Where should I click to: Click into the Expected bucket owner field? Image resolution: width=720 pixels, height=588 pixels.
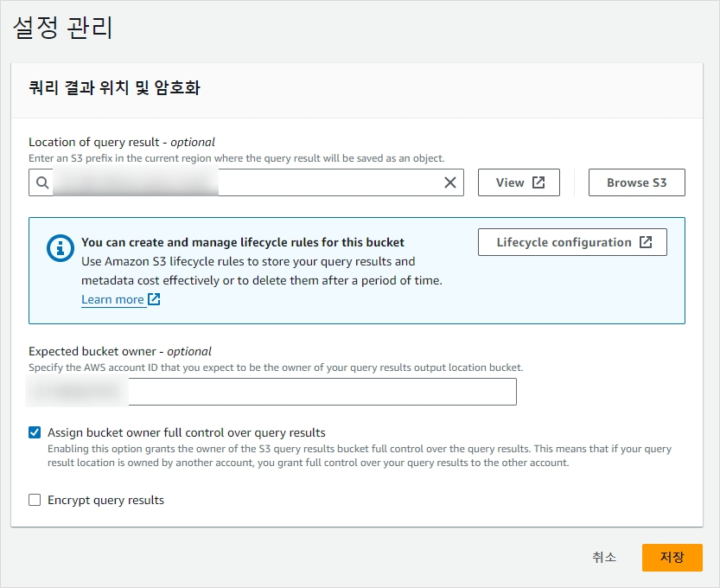[320, 392]
